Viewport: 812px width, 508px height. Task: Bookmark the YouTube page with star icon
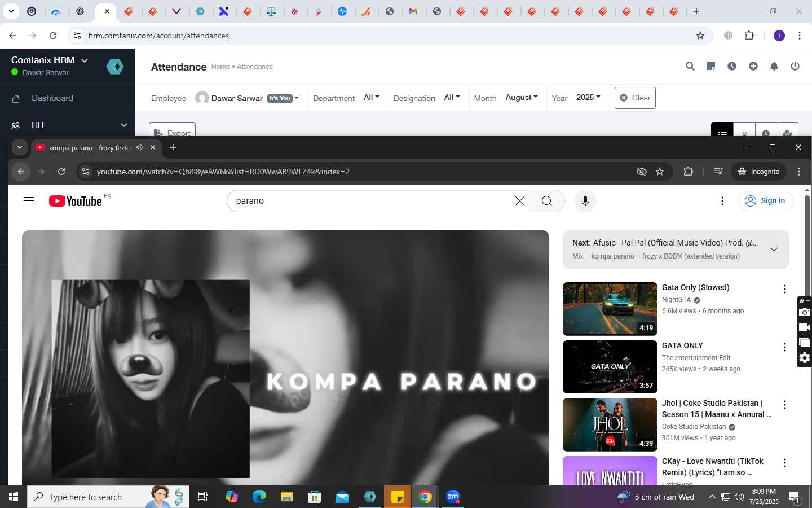pos(660,172)
